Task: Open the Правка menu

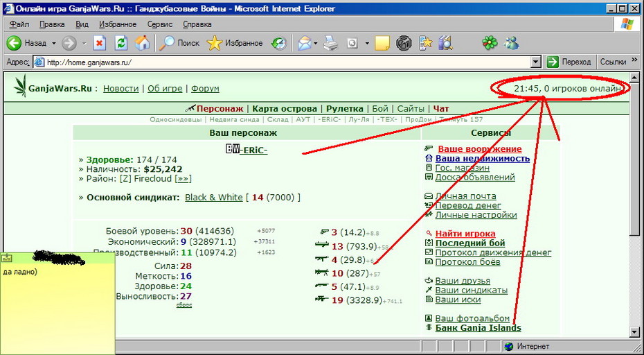Action: (x=52, y=24)
